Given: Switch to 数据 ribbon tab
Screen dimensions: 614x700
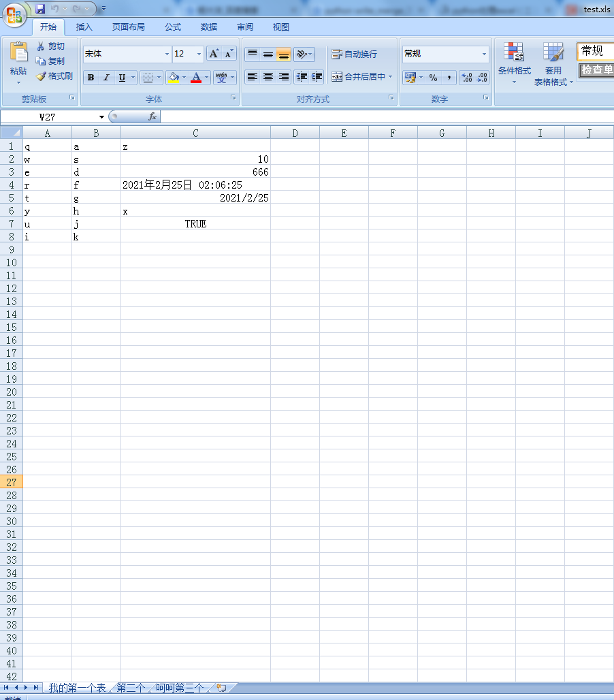Looking at the screenshot, I should pos(209,27).
